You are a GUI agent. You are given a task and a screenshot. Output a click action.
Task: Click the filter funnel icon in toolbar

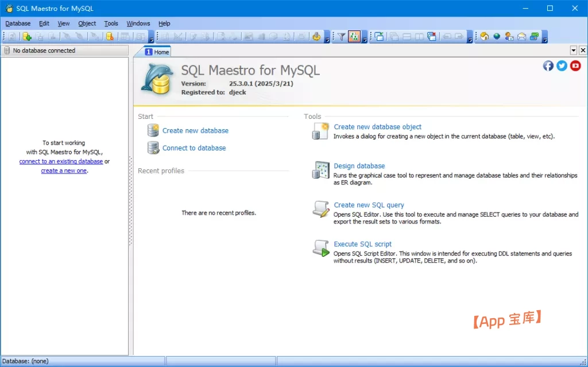(x=342, y=37)
